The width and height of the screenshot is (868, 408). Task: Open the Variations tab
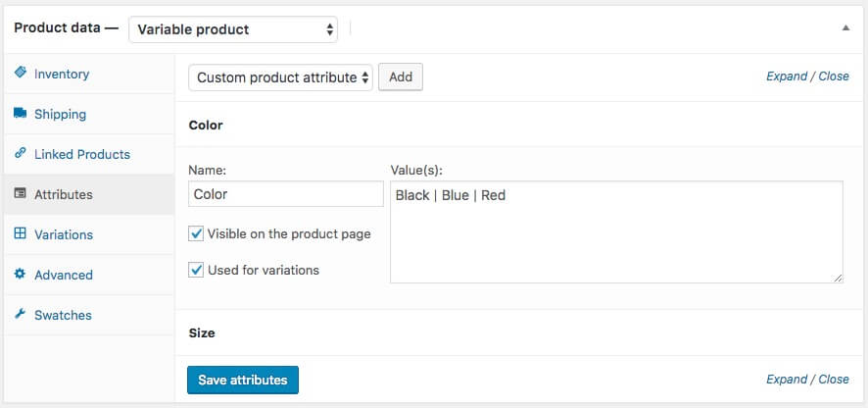64,234
